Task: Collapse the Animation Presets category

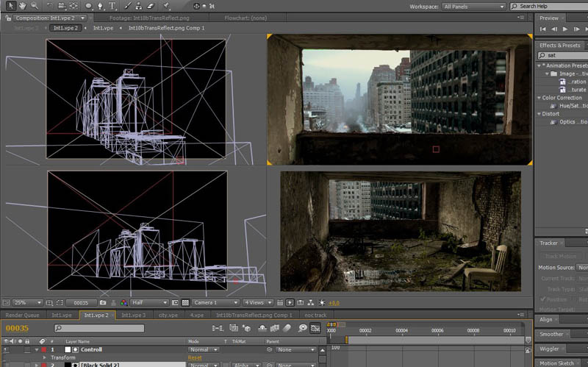Action: tap(539, 65)
